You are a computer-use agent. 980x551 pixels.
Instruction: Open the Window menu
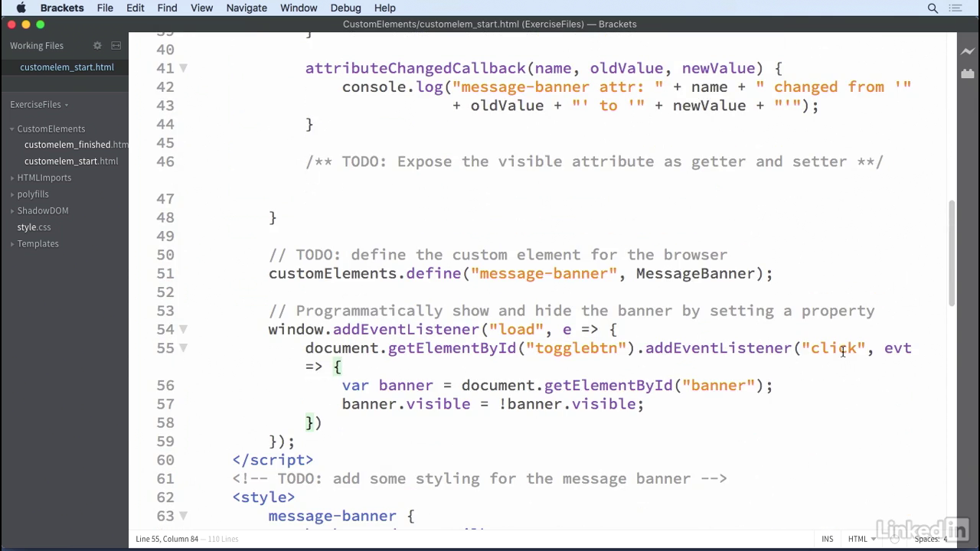point(299,8)
